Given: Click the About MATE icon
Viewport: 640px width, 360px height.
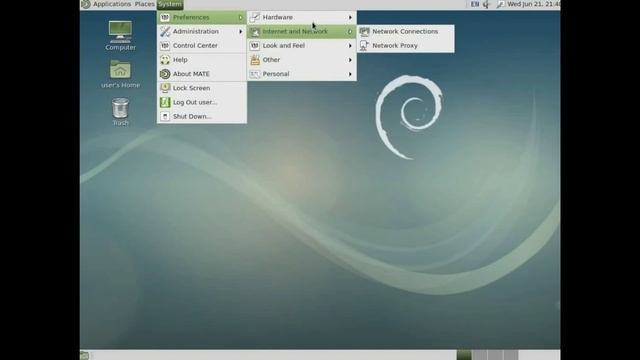Looking at the screenshot, I should point(165,74).
